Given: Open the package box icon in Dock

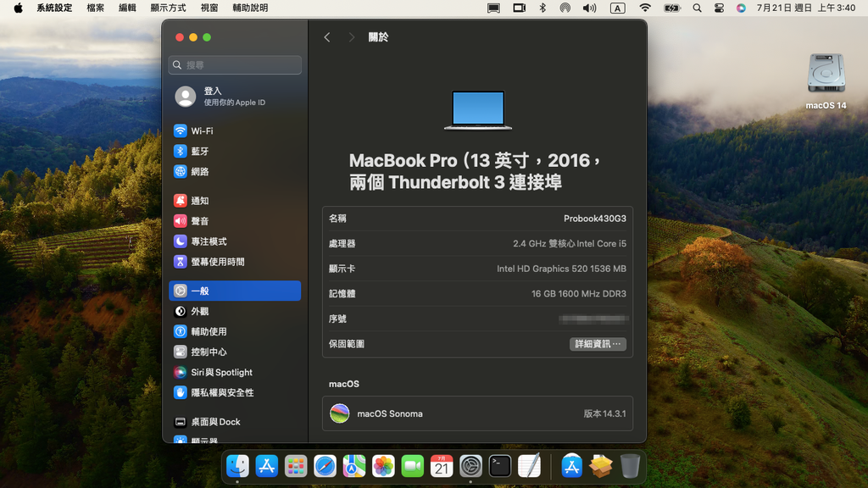Looking at the screenshot, I should (601, 466).
